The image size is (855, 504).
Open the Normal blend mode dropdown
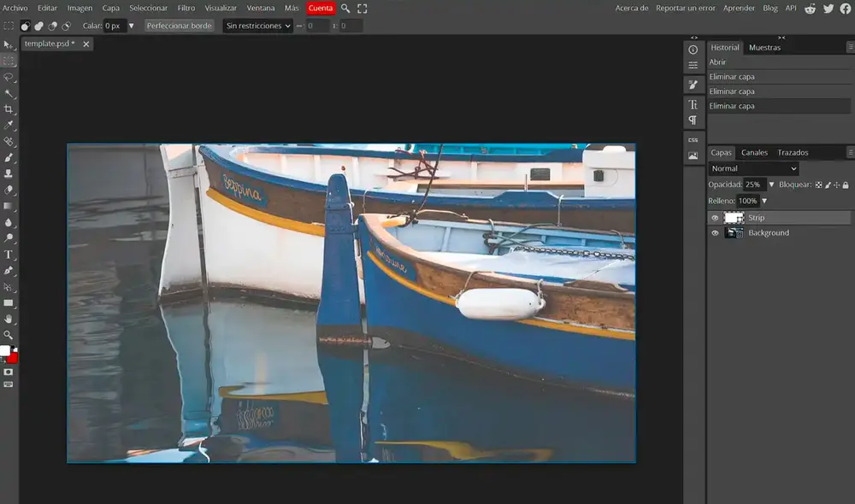[x=753, y=168]
